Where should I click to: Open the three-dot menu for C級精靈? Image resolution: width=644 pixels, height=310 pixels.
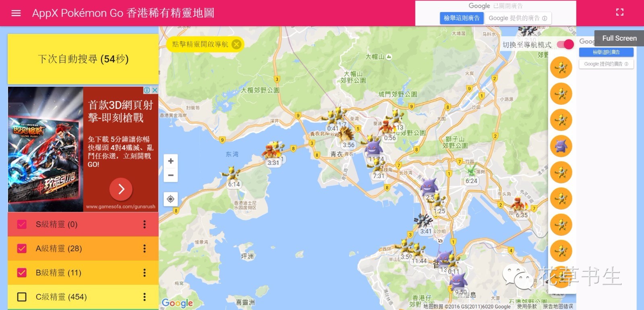point(144,297)
